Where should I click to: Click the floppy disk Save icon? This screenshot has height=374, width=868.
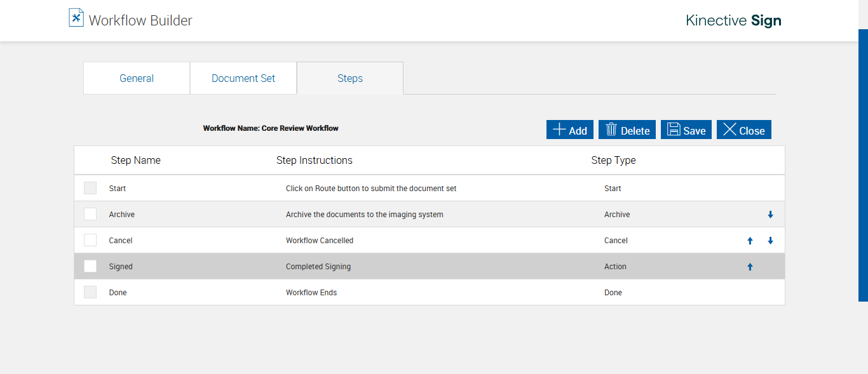click(x=674, y=130)
